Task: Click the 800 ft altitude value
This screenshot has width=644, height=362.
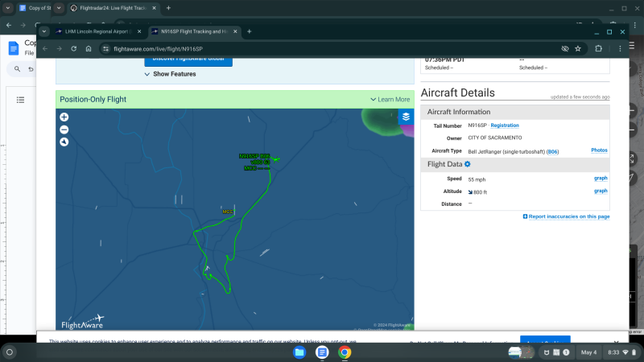Action: click(480, 192)
